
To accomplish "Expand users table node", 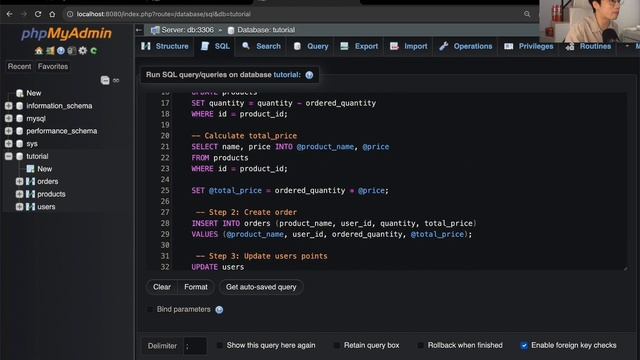I will tap(19, 207).
